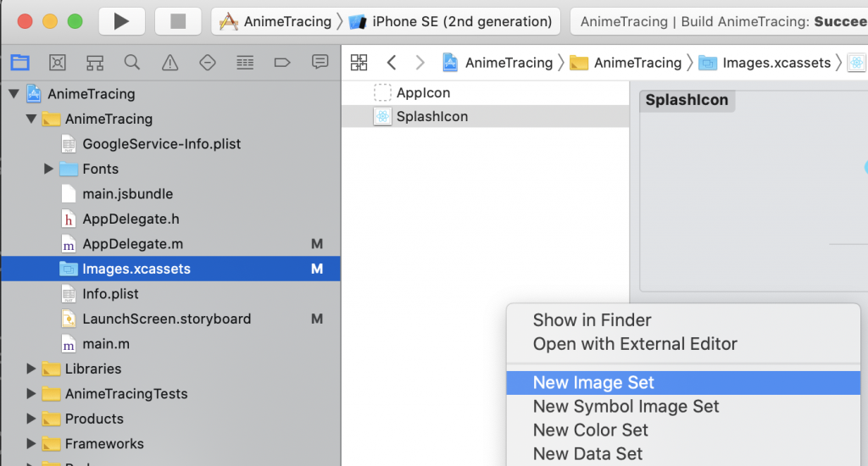Click the Fonts folder label
Screen dimensions: 868x466
[x=100, y=169]
